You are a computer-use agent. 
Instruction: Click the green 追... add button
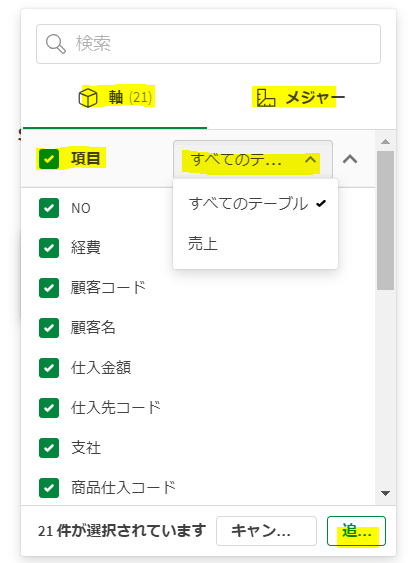coord(356,531)
